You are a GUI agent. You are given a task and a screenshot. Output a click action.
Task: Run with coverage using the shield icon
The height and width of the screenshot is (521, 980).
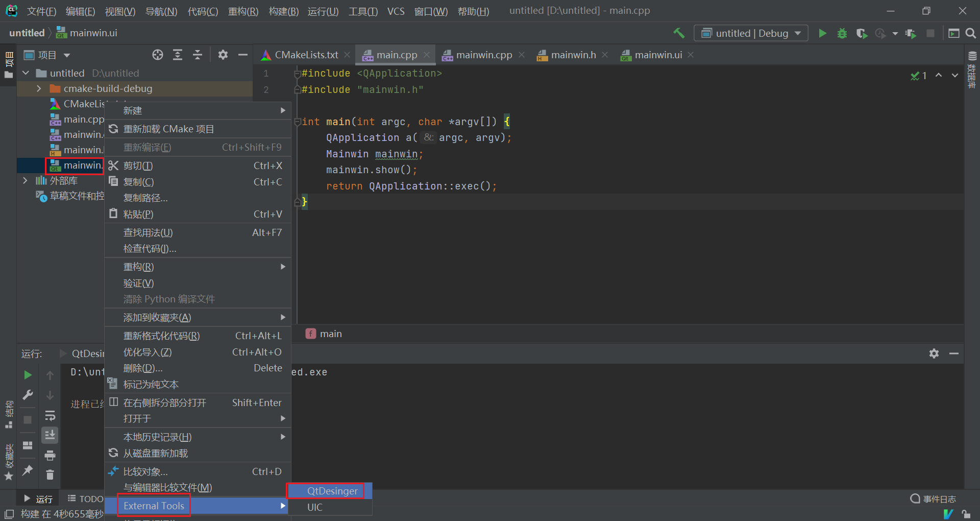tap(862, 33)
